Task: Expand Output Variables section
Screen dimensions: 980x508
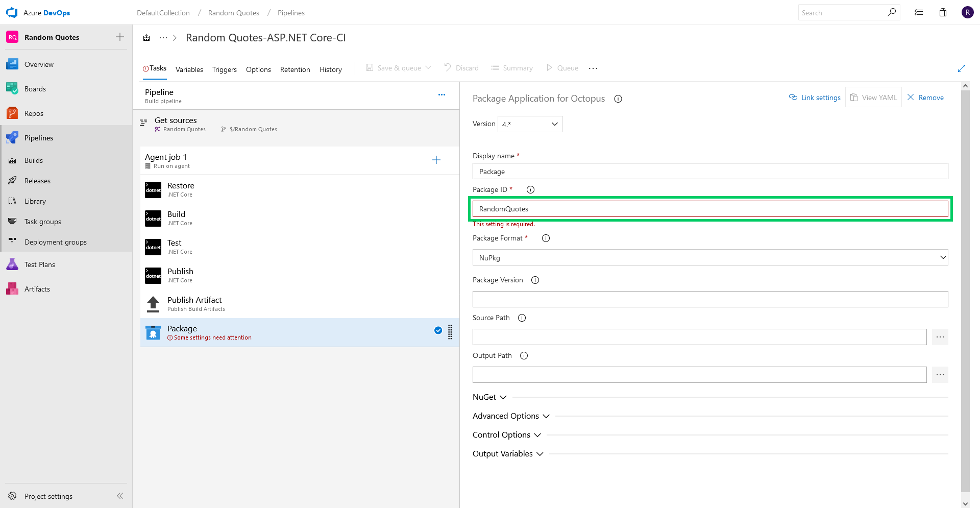Action: pos(508,453)
